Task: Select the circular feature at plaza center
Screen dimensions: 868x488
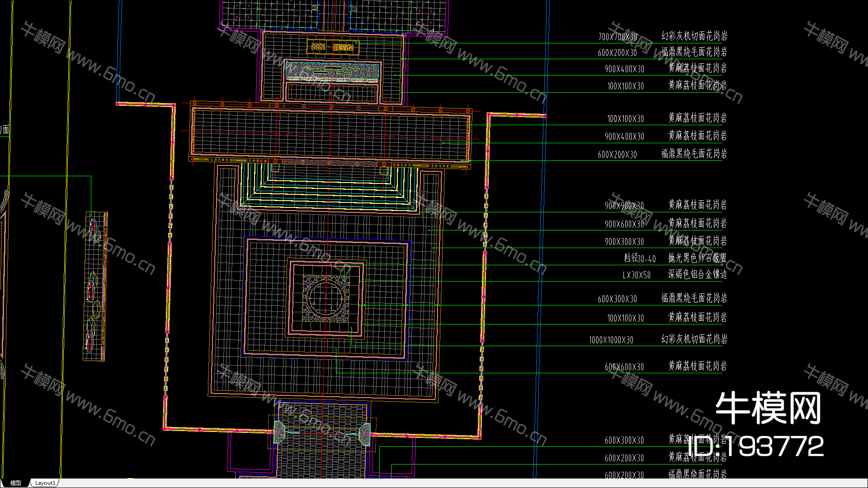Action: tap(325, 298)
